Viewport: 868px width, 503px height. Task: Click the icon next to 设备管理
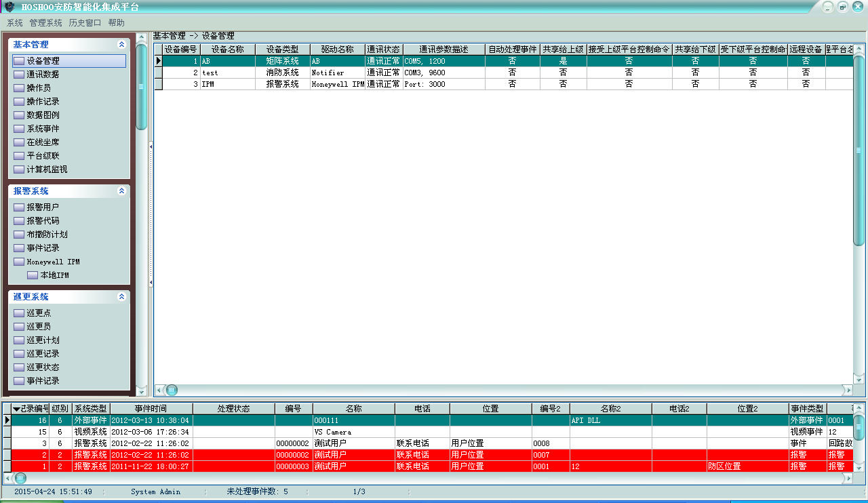19,61
